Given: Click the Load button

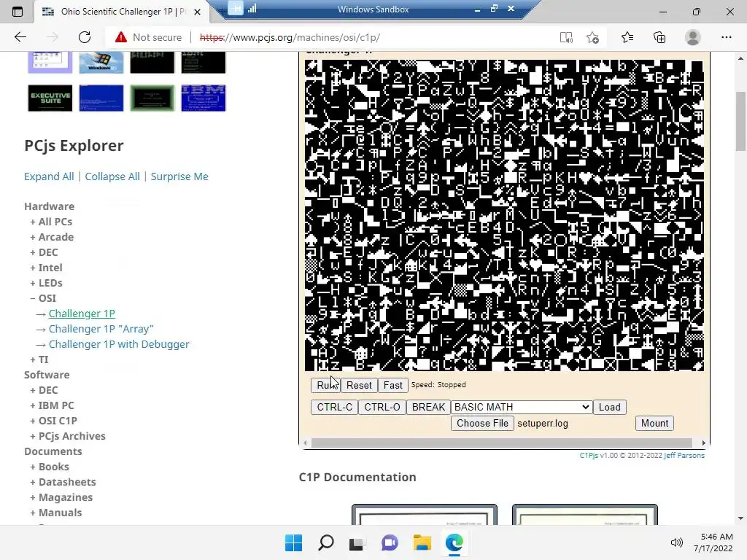Looking at the screenshot, I should (609, 407).
